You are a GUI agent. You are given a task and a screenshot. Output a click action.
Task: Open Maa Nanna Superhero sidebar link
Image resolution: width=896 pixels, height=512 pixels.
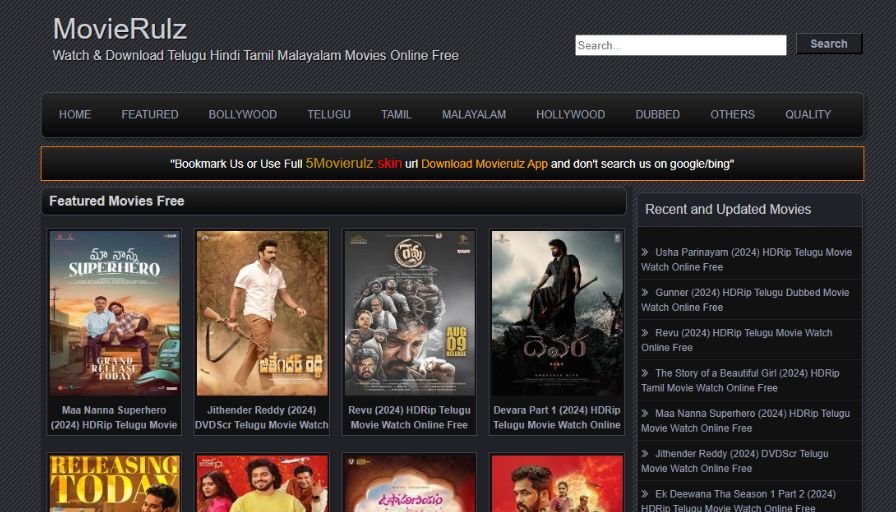click(745, 421)
